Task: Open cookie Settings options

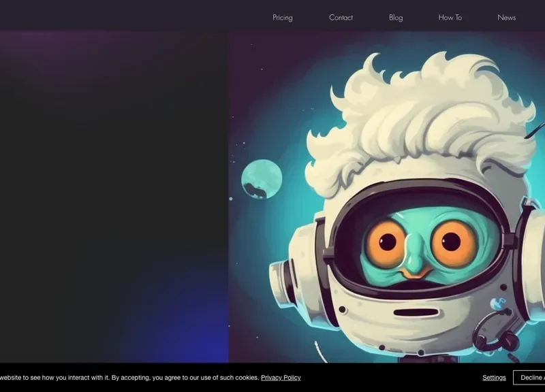Action: click(493, 377)
